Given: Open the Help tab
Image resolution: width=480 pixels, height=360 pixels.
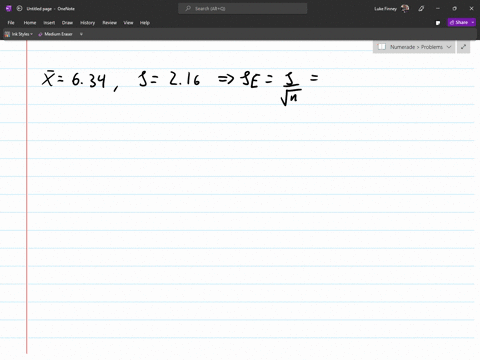Looking at the screenshot, I should [145, 23].
